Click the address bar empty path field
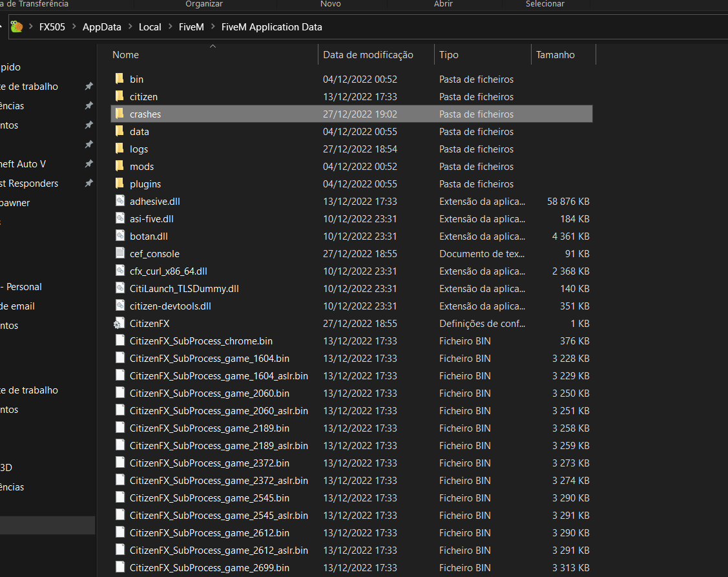 point(525,27)
